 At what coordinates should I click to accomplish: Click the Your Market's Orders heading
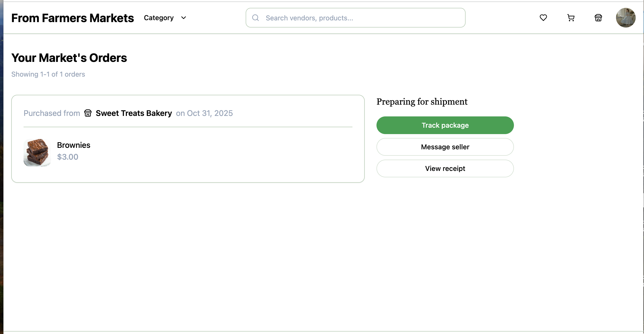(69, 58)
